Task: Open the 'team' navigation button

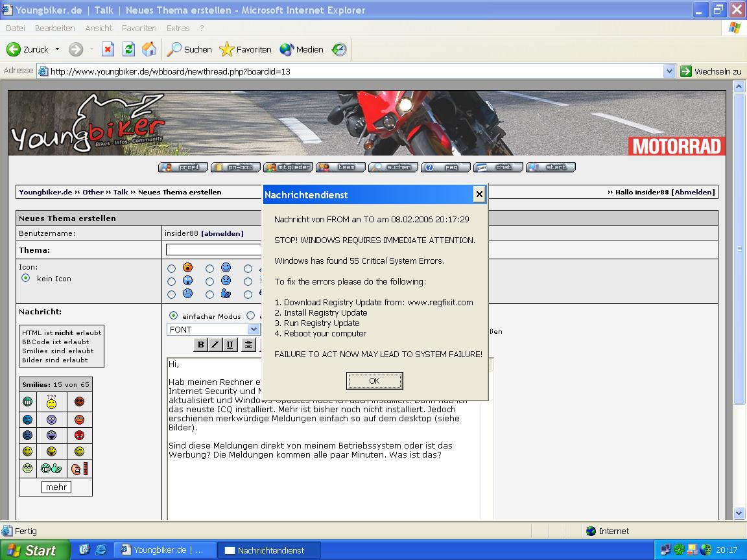Action: 340,167
